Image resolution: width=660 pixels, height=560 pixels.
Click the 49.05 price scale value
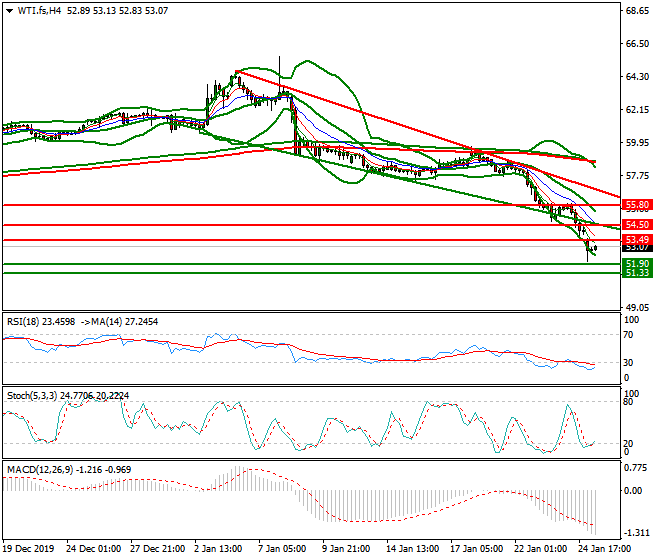coord(637,308)
